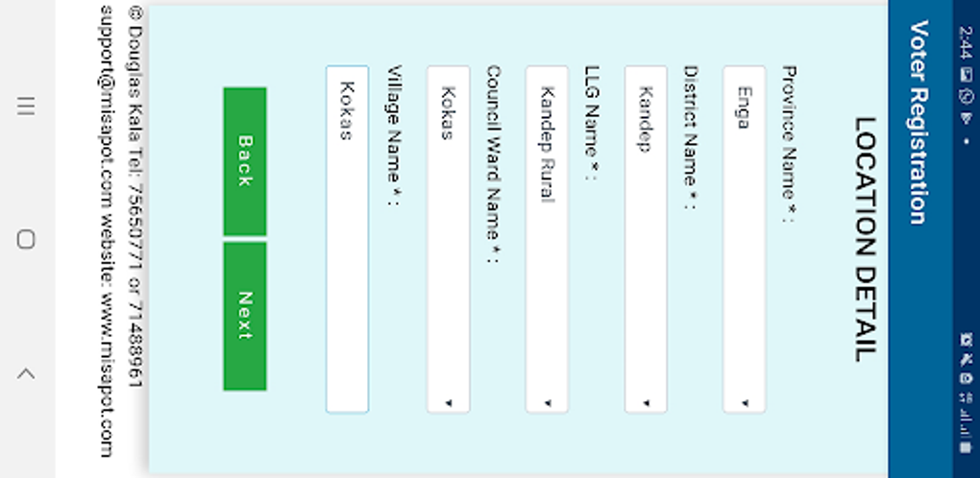Expand the Council Ward Name dropdown showing Kokas
Screen dimensions: 980x478
(x=448, y=239)
